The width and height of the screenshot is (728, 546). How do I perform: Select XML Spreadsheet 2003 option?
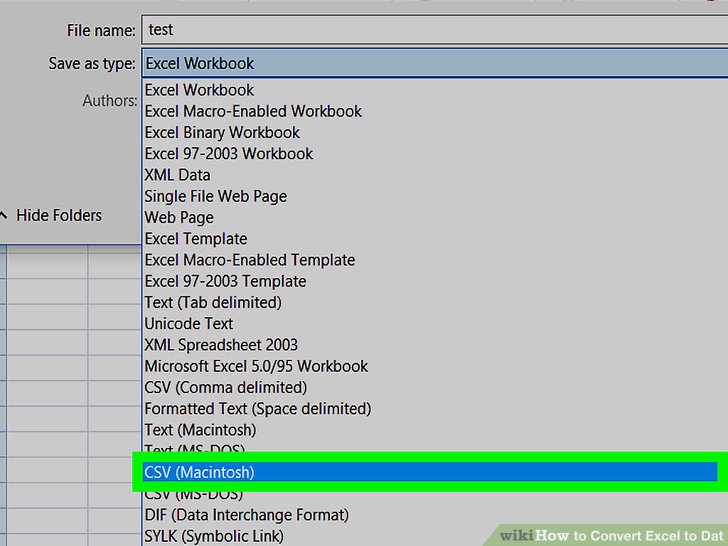[221, 345]
